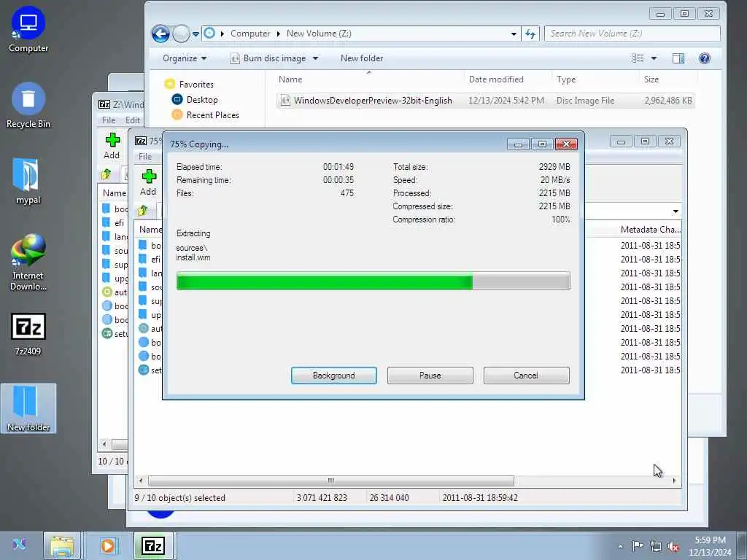
Task: Open Windows Explorer taskbar icon
Action: (x=63, y=545)
